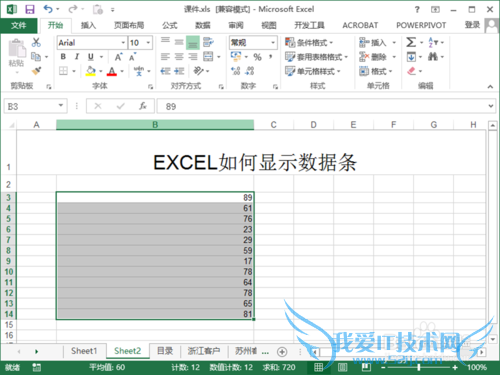Enable wrap text
The image size is (500, 375).
tap(208, 42)
